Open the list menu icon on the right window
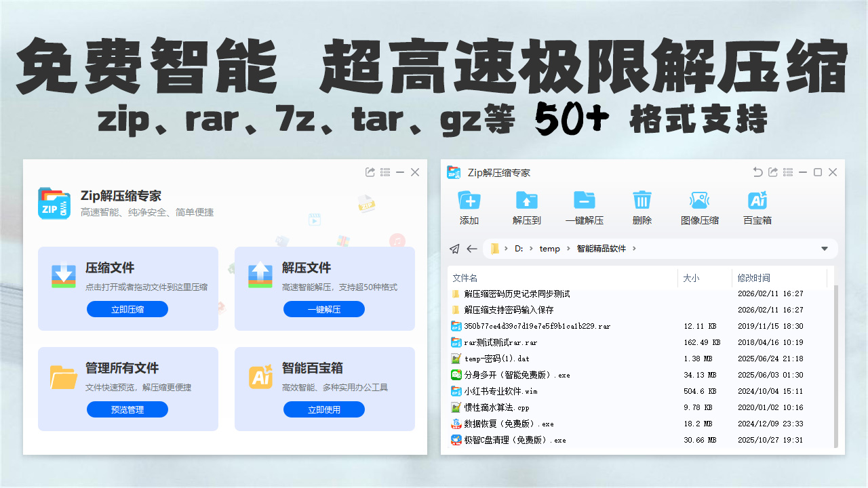The height and width of the screenshot is (488, 868). click(x=787, y=172)
